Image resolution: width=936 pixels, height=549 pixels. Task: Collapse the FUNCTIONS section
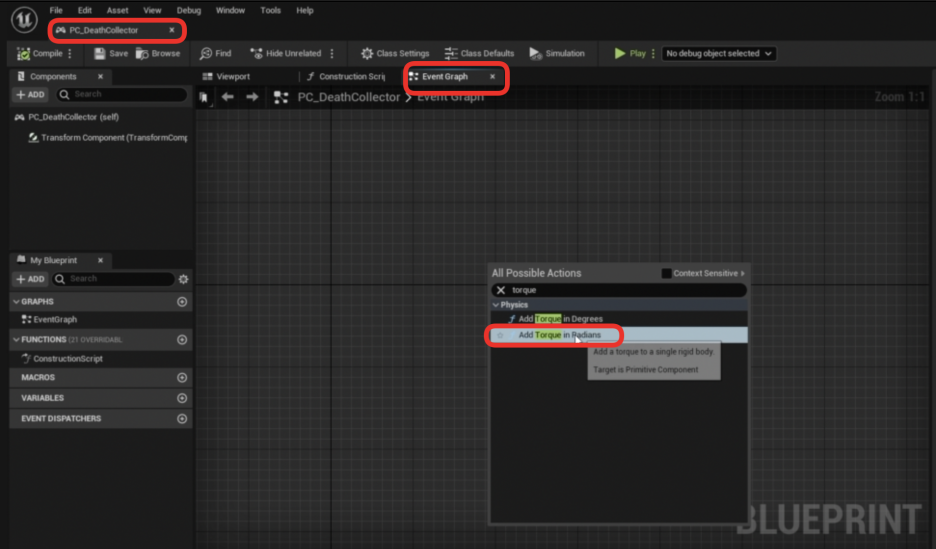pyautogui.click(x=16, y=340)
